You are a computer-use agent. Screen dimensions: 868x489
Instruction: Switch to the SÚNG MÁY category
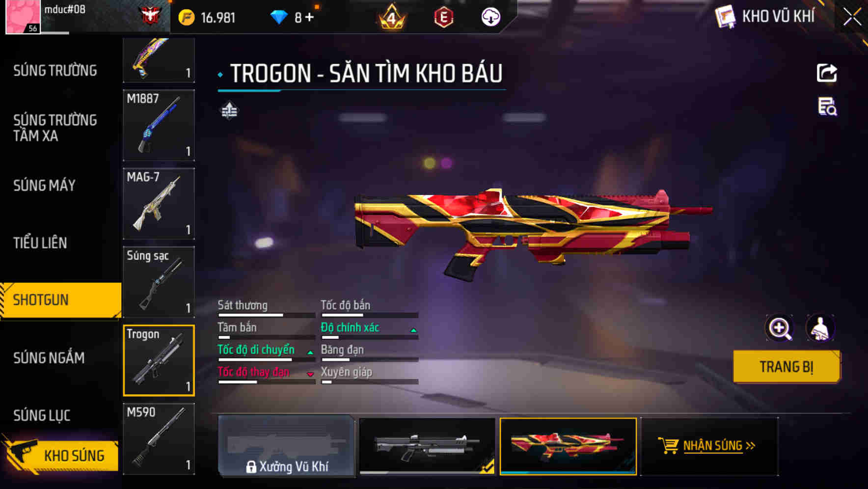44,186
